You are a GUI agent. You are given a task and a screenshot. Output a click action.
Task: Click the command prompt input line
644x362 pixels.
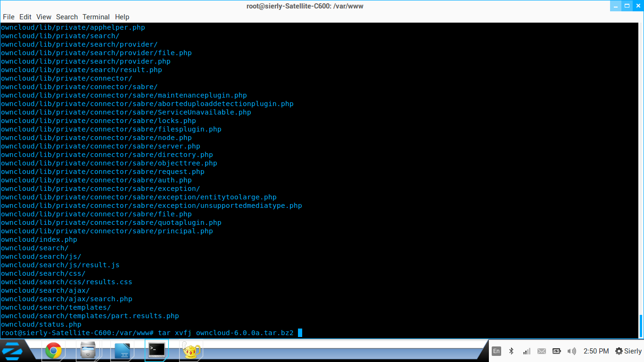coord(151,333)
